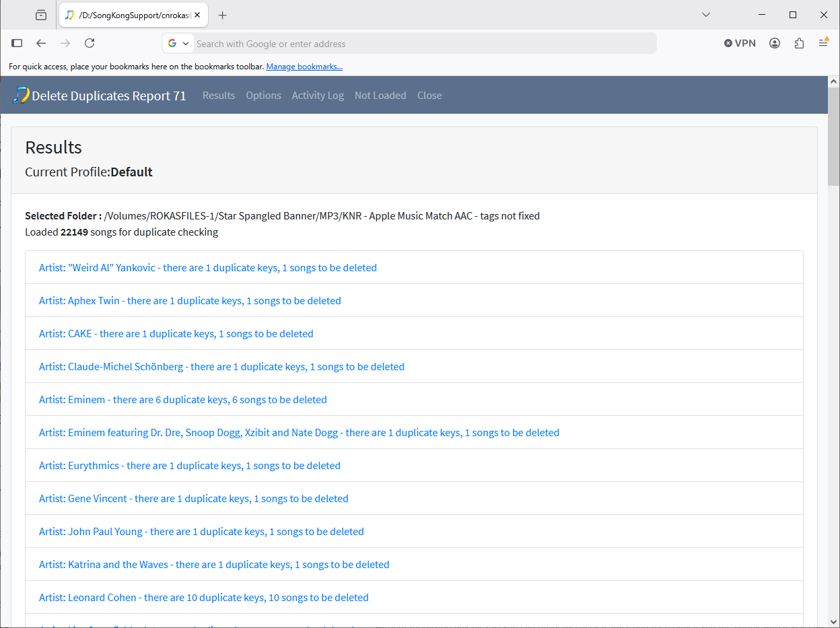Expand Eminem featuring Dr. Dre row
Screen dimensions: 840x628
pyautogui.click(x=414, y=433)
